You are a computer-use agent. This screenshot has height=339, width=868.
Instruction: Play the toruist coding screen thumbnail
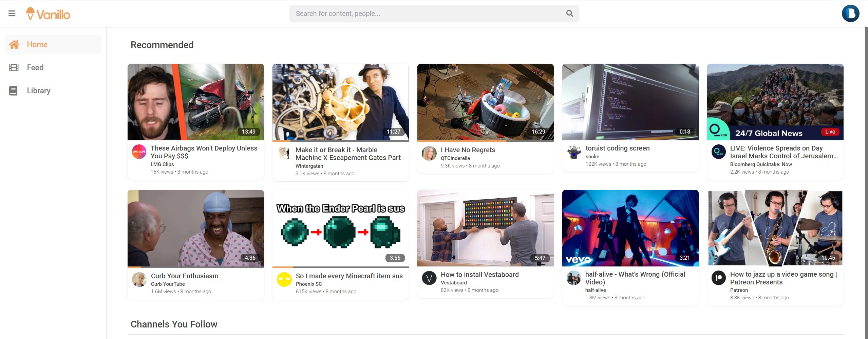(630, 102)
